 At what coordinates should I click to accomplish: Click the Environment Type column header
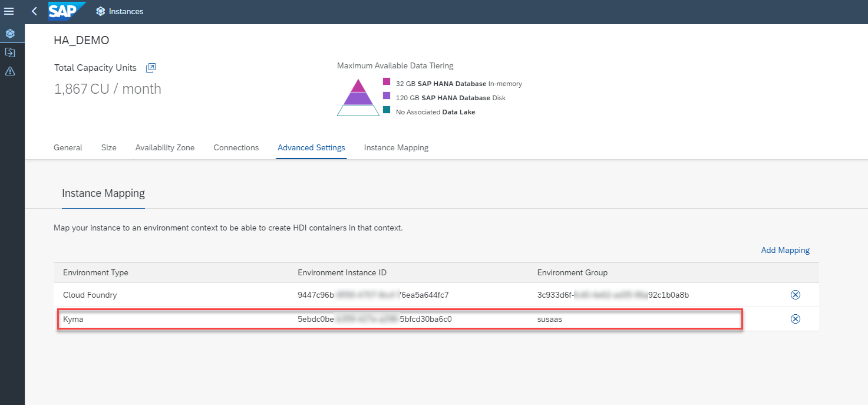(95, 272)
